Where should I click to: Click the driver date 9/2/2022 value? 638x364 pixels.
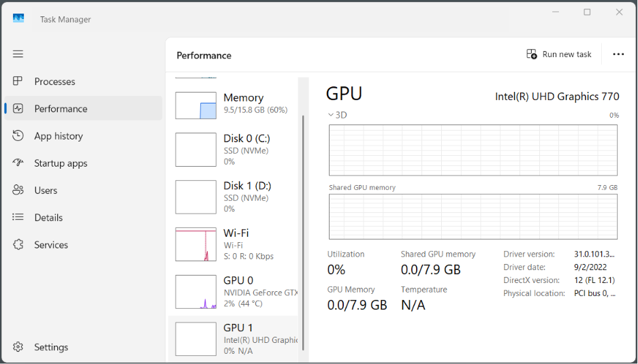590,267
